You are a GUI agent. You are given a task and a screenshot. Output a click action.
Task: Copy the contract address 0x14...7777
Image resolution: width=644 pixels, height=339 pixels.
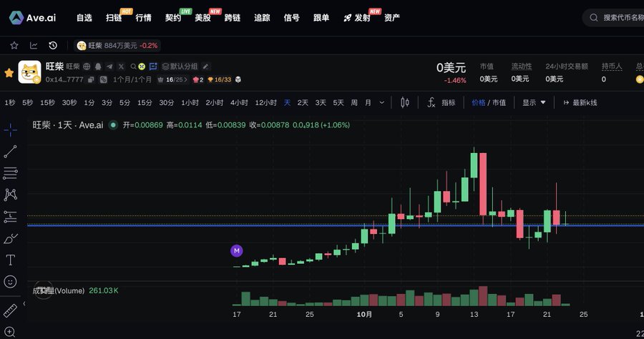tap(91, 79)
